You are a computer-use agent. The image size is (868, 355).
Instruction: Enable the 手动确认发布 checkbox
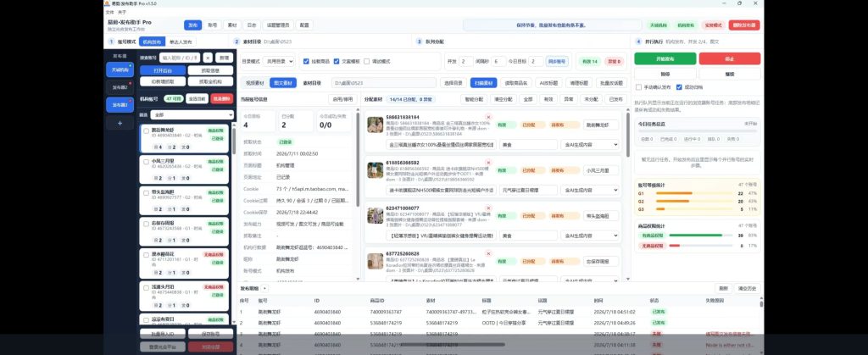coord(639,86)
